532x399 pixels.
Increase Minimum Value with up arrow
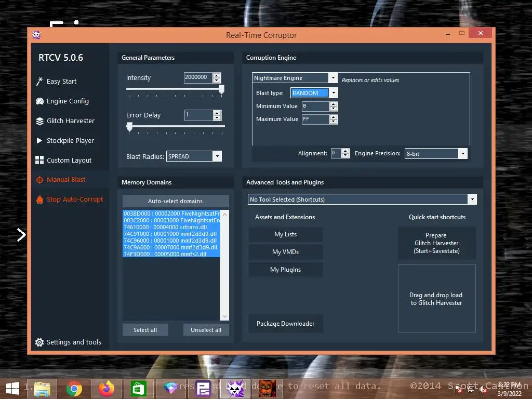point(334,104)
